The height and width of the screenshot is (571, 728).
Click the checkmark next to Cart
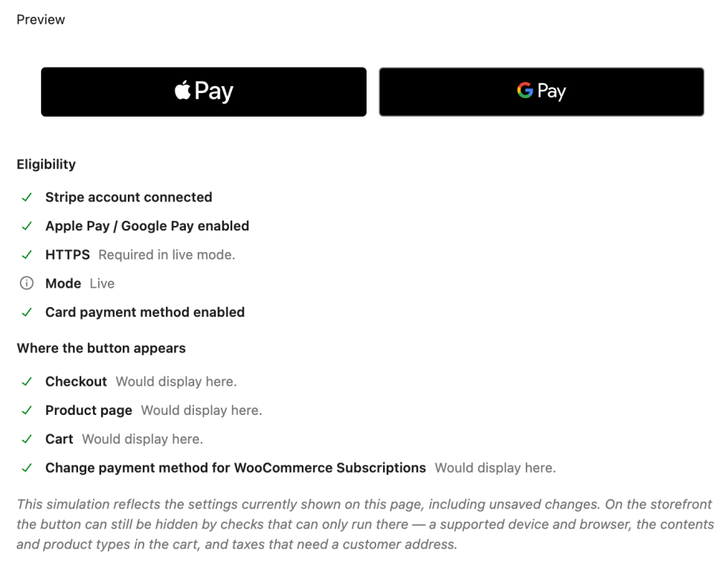pyautogui.click(x=27, y=439)
